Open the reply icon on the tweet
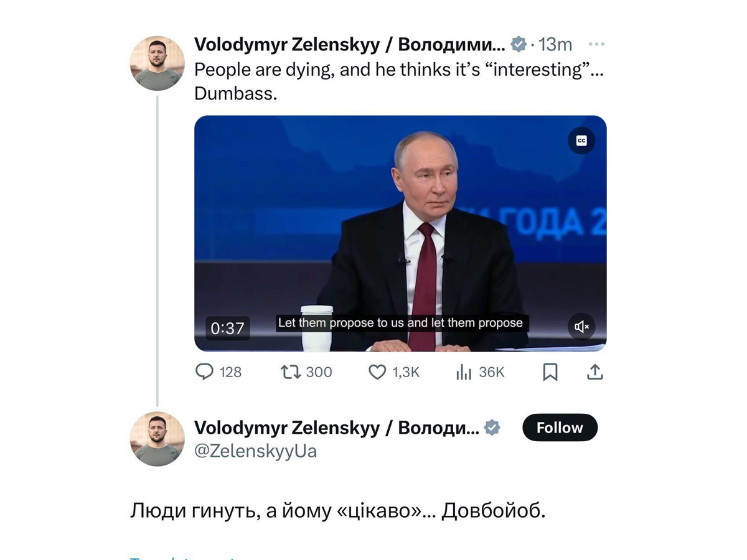The image size is (747, 560). 205,371
